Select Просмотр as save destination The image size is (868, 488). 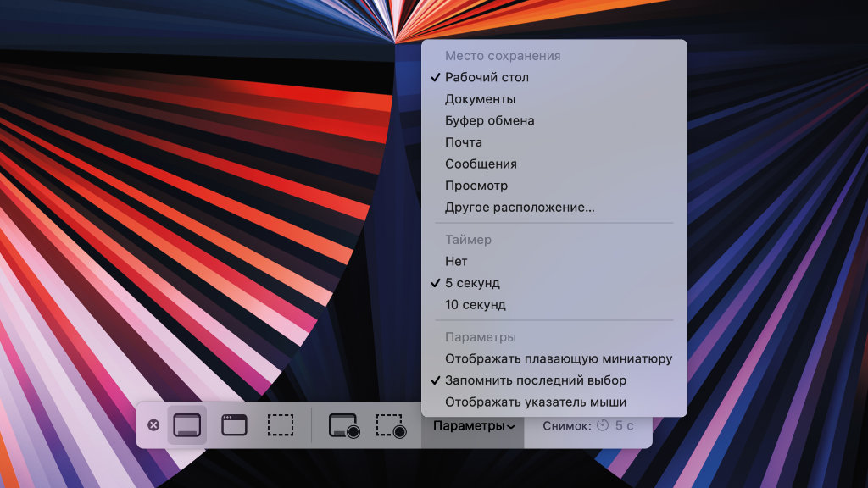[476, 186]
